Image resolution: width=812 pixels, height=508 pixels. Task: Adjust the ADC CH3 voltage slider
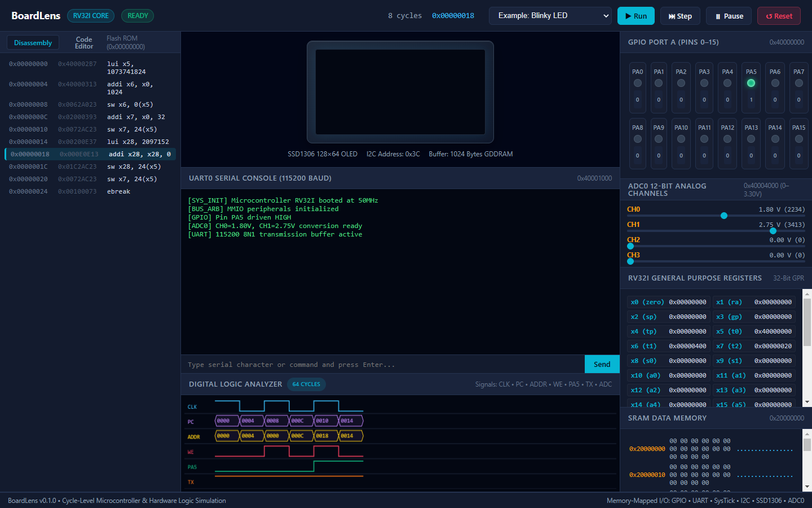[x=716, y=261]
